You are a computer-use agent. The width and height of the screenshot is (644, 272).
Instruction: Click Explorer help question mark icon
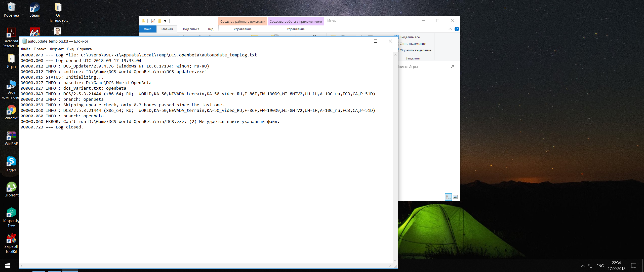point(457,29)
